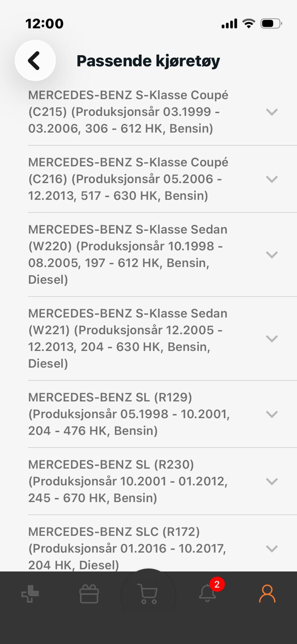The height and width of the screenshot is (644, 297).
Task: Tap the red notification count badge
Action: point(217,584)
